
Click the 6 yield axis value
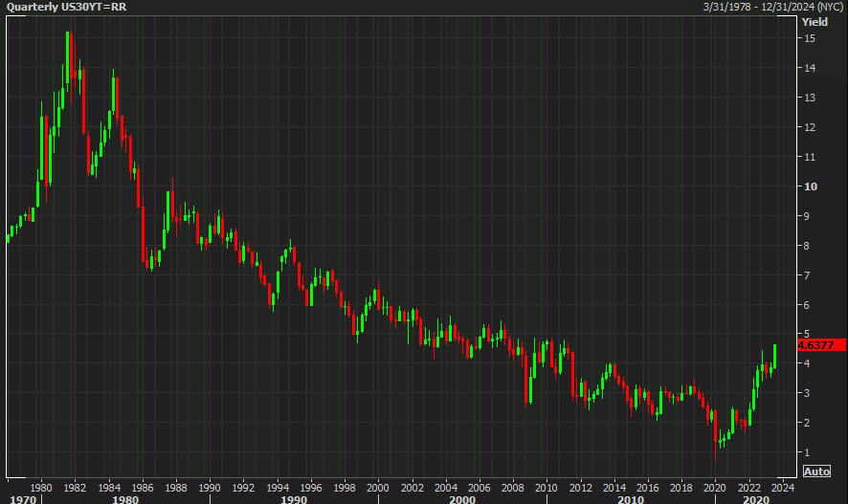[x=807, y=305]
